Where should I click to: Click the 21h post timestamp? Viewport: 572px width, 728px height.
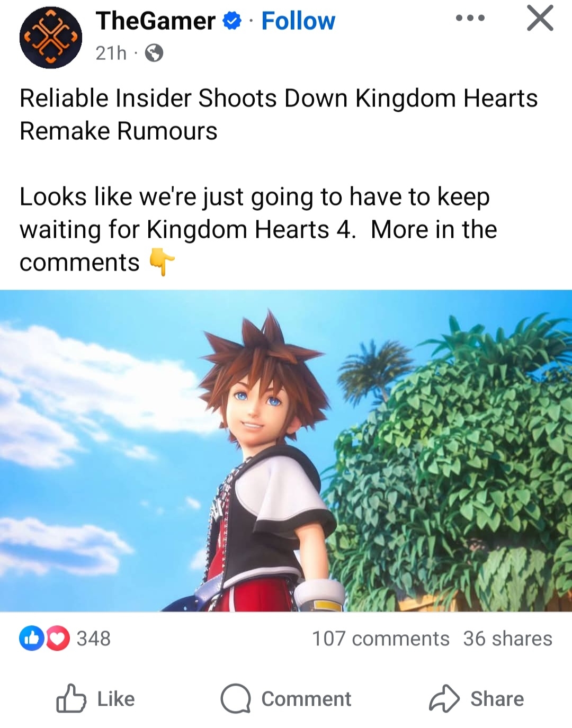tap(111, 53)
